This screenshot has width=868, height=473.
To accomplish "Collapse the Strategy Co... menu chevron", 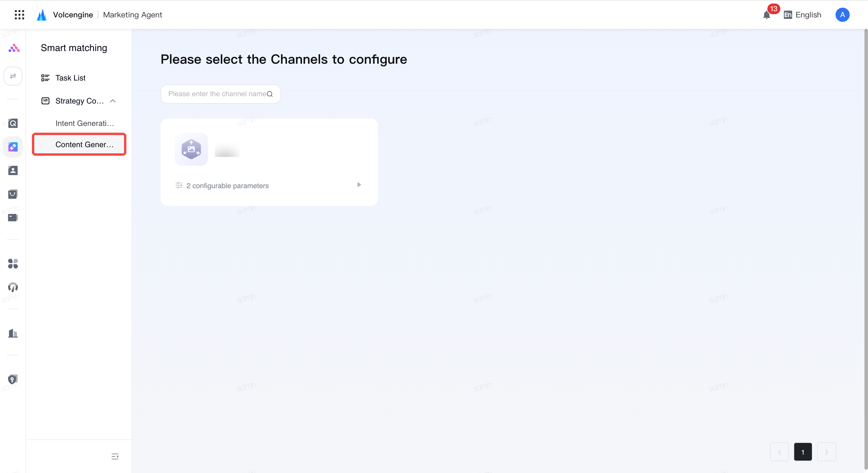I will [x=113, y=101].
